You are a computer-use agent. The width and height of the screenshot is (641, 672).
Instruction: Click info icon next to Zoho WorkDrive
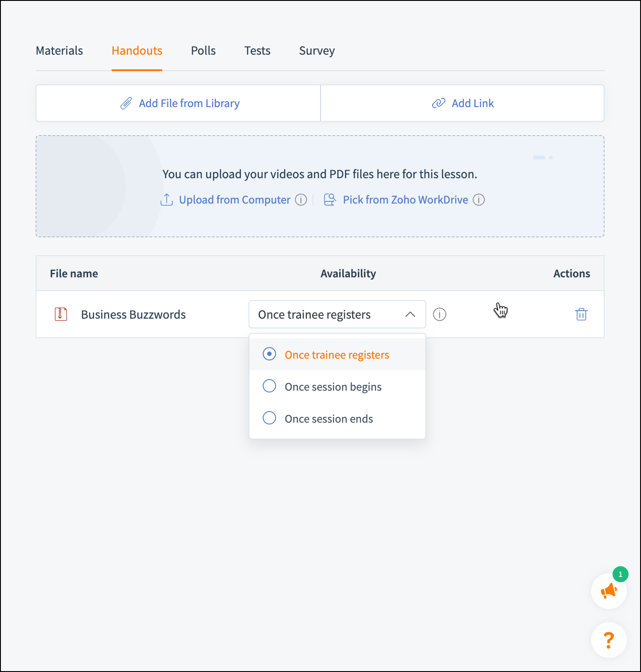[479, 200]
